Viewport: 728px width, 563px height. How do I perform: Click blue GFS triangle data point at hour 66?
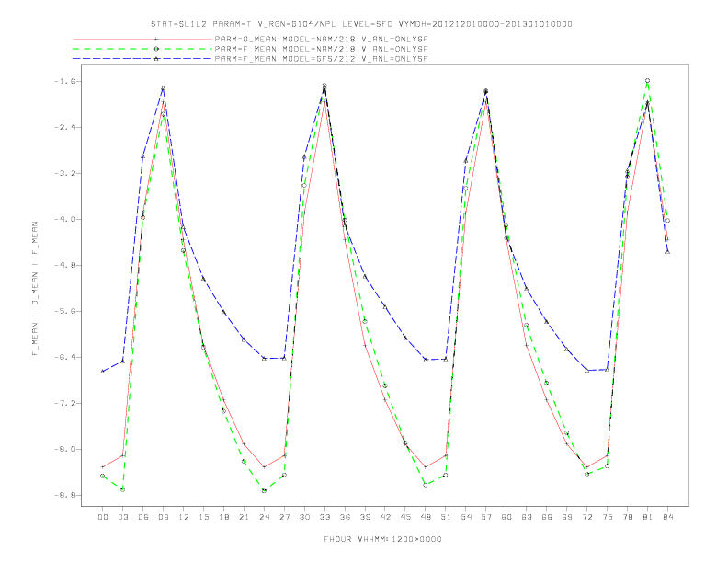click(547, 321)
